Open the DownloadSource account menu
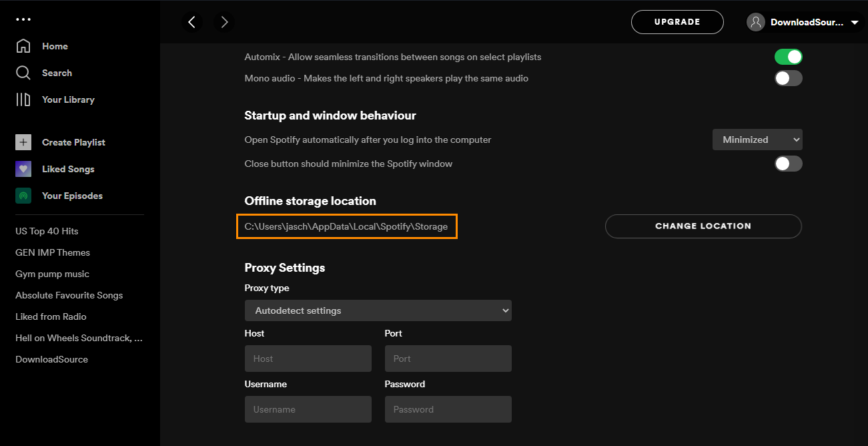The height and width of the screenshot is (446, 868). point(805,22)
